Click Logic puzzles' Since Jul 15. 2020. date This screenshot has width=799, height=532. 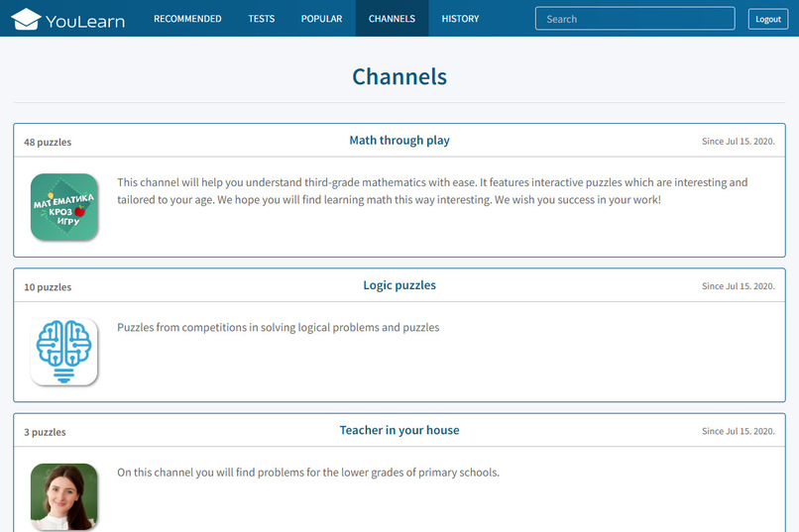[x=738, y=286]
